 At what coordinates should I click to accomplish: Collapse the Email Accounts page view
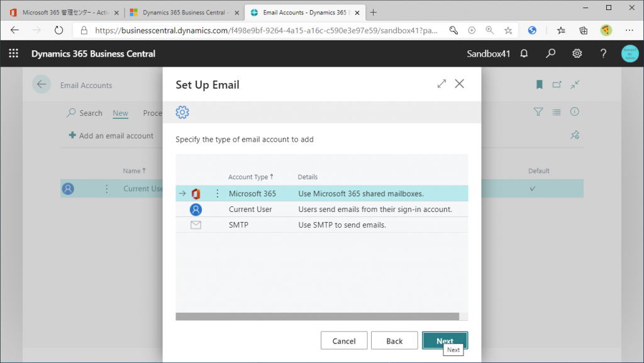(575, 84)
